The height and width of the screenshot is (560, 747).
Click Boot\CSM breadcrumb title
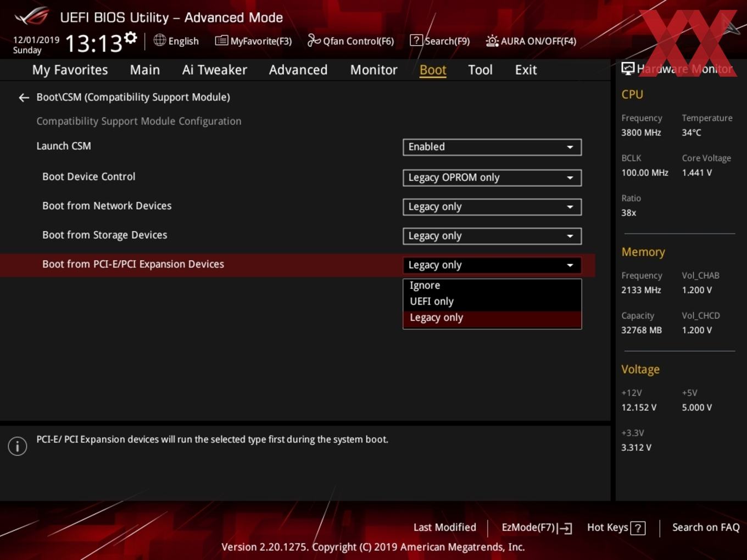tap(133, 97)
